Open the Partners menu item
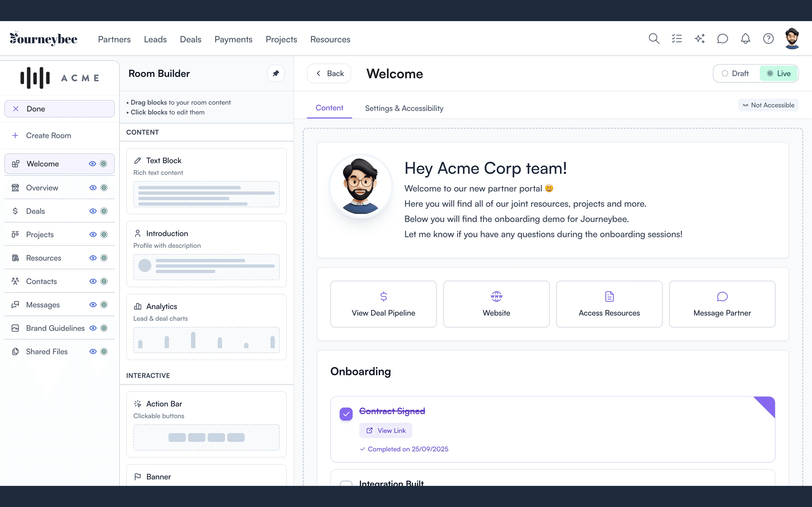 (x=114, y=39)
